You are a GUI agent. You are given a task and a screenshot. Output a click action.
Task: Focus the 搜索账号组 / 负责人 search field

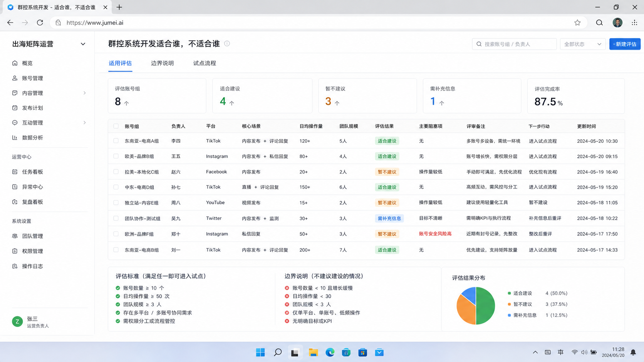[x=514, y=44]
